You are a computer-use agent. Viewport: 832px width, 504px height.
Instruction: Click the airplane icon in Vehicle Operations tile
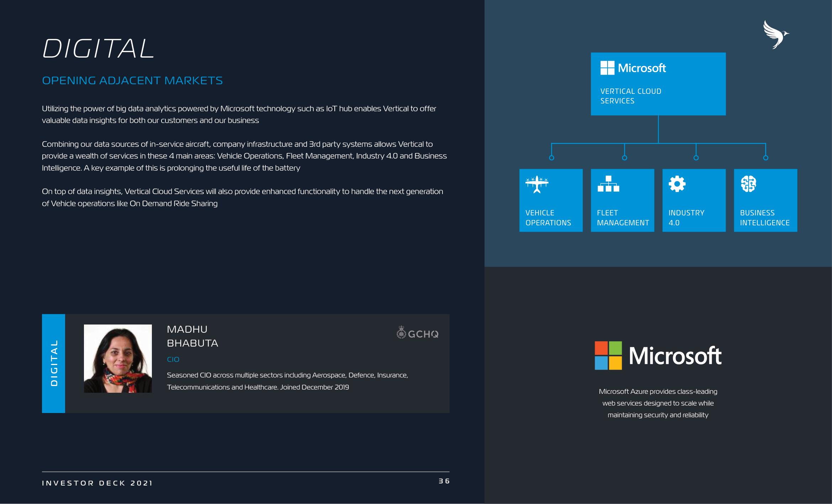(537, 185)
